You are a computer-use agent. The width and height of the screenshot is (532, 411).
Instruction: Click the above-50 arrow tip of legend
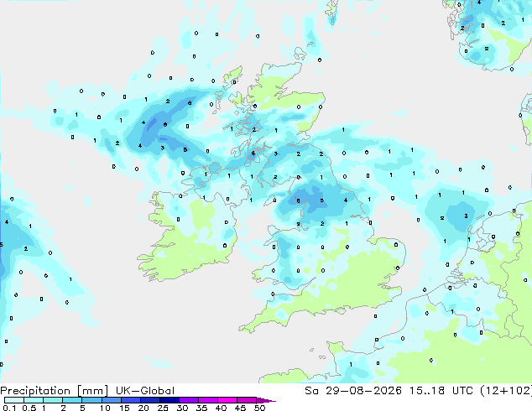(266, 400)
